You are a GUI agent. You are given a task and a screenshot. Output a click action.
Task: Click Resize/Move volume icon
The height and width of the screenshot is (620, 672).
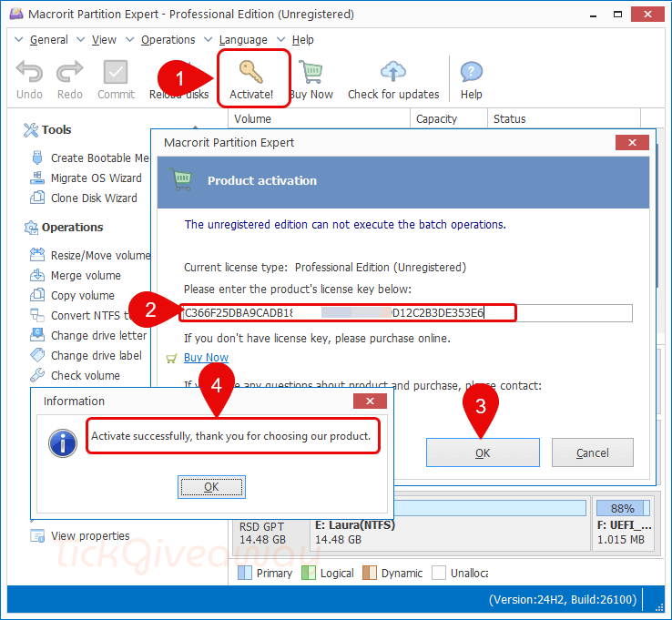(37, 255)
